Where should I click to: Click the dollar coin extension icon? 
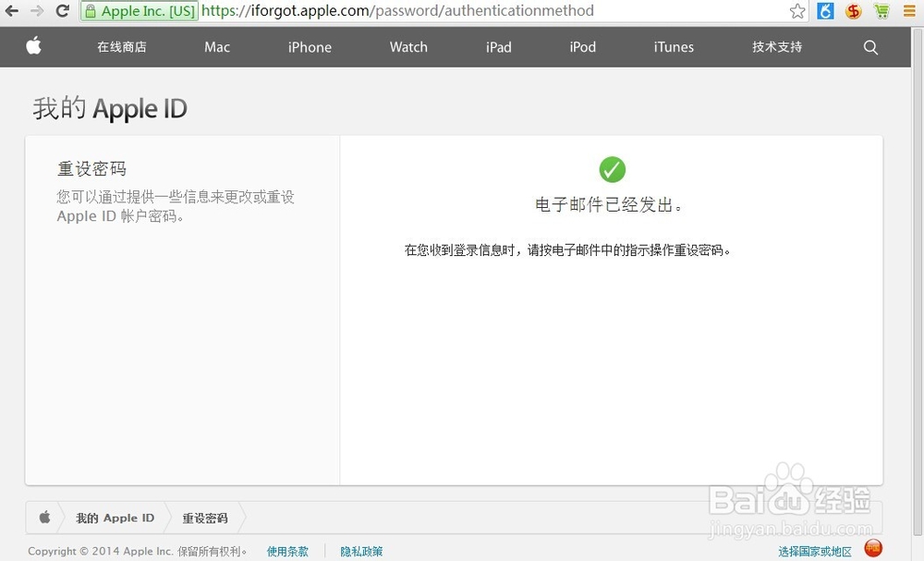(x=852, y=12)
